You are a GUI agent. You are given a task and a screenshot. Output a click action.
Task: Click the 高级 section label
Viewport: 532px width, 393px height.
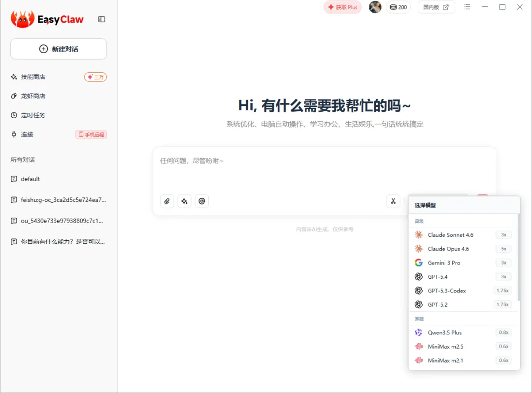click(x=419, y=221)
